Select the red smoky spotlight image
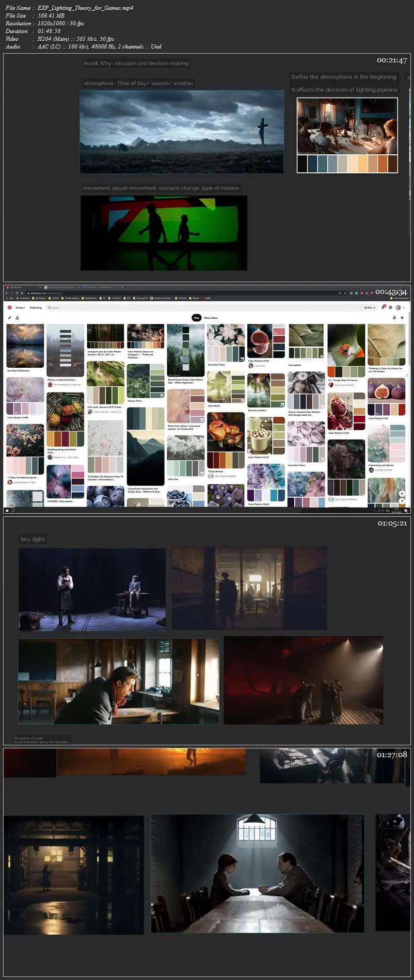This screenshot has width=414, height=980. point(304,680)
